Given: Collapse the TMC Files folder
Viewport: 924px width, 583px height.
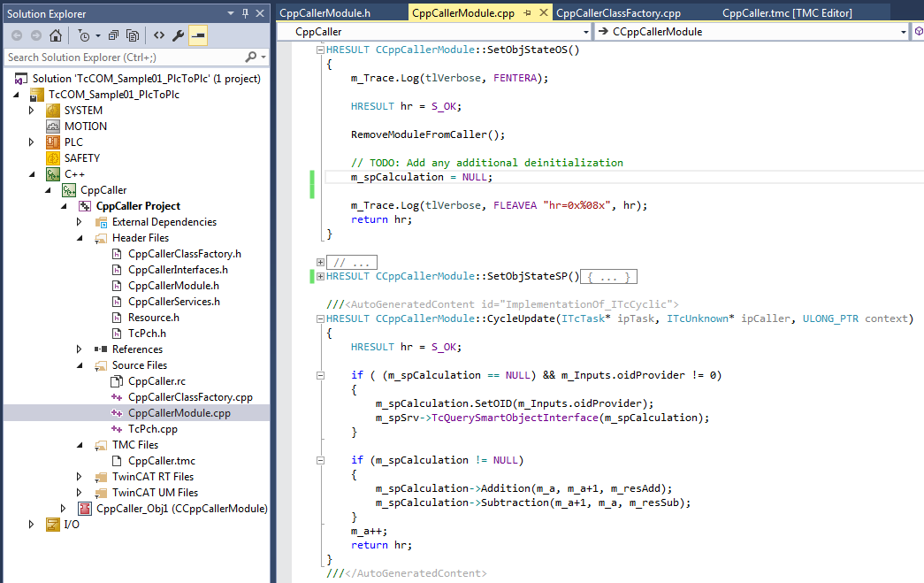Looking at the screenshot, I should (x=80, y=444).
